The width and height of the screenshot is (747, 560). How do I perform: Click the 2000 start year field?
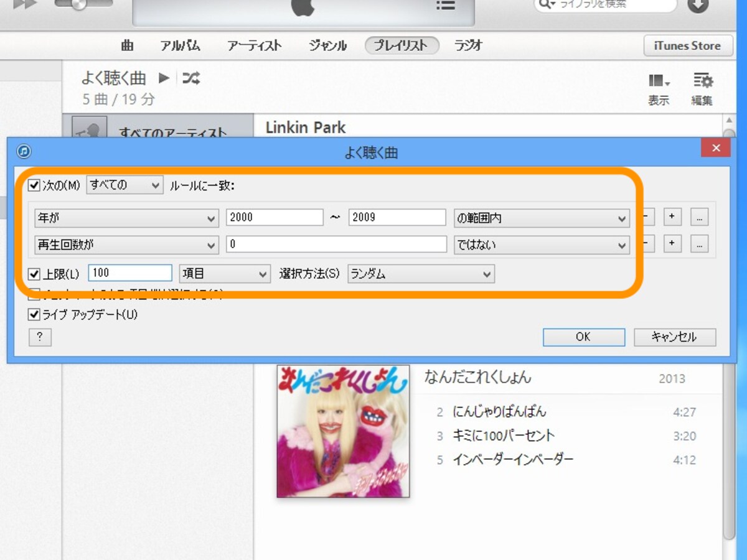click(x=275, y=218)
